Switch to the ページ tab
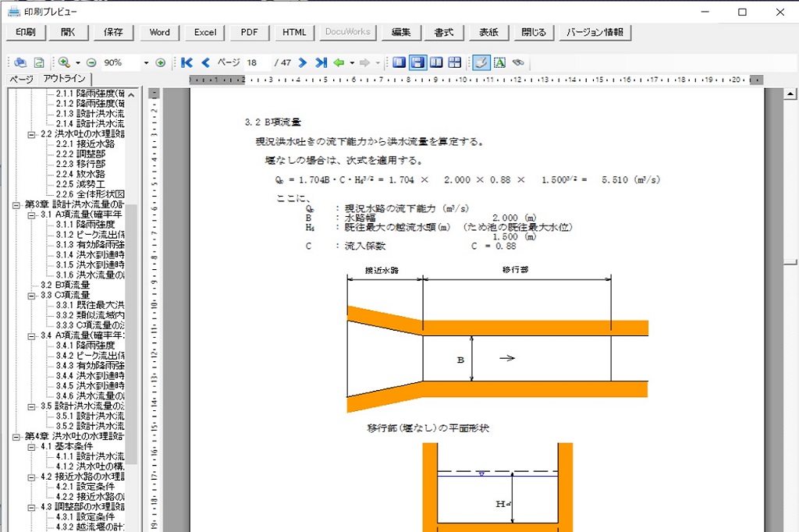This screenshot has height=532, width=799. click(21, 79)
